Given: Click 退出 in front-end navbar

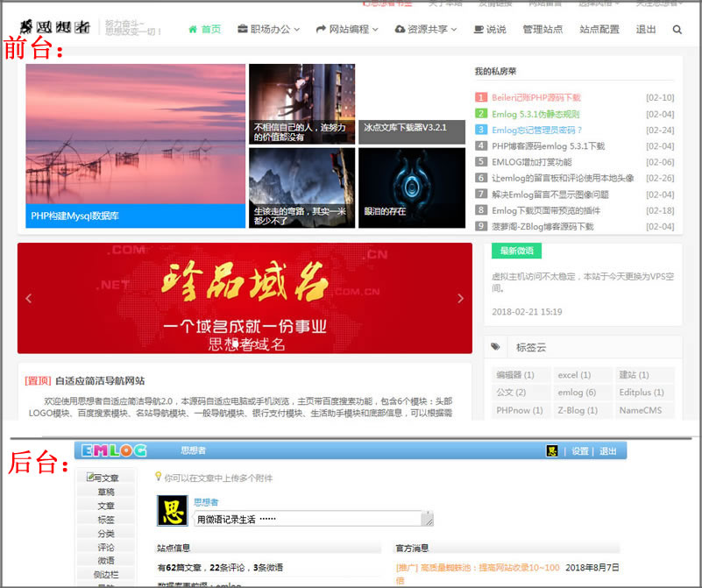Looking at the screenshot, I should pos(646,30).
